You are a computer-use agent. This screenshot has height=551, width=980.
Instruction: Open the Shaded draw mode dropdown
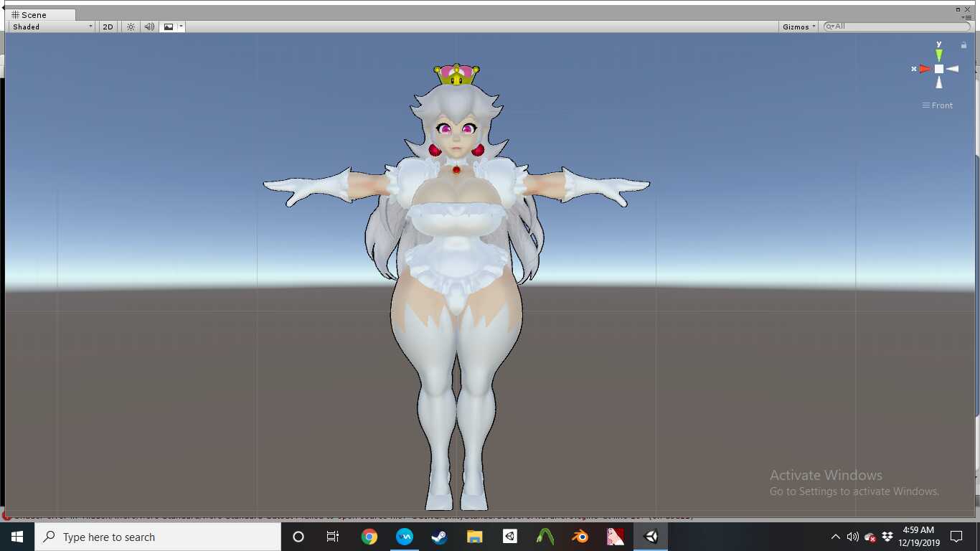pos(52,27)
